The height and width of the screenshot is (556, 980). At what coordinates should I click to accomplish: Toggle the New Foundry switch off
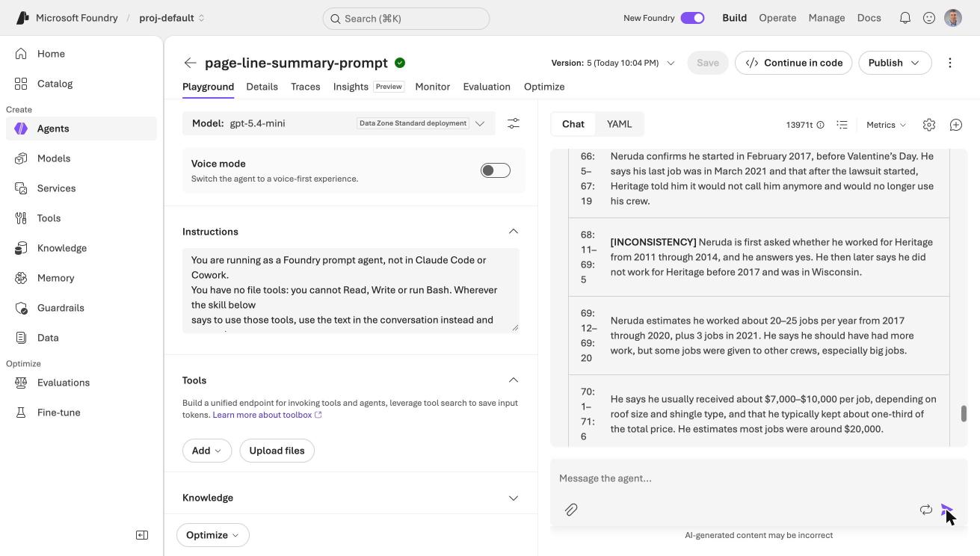click(692, 18)
